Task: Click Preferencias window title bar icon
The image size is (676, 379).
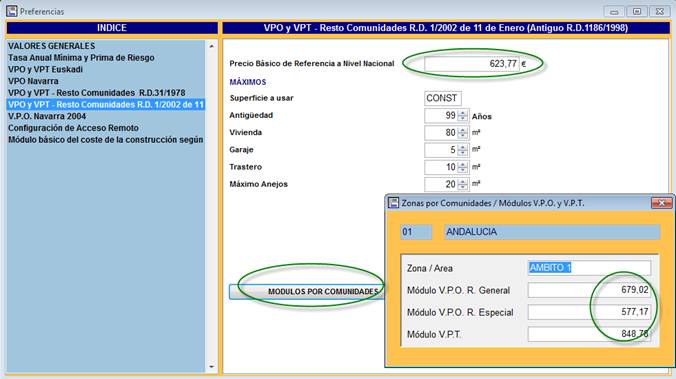Action: [x=12, y=11]
